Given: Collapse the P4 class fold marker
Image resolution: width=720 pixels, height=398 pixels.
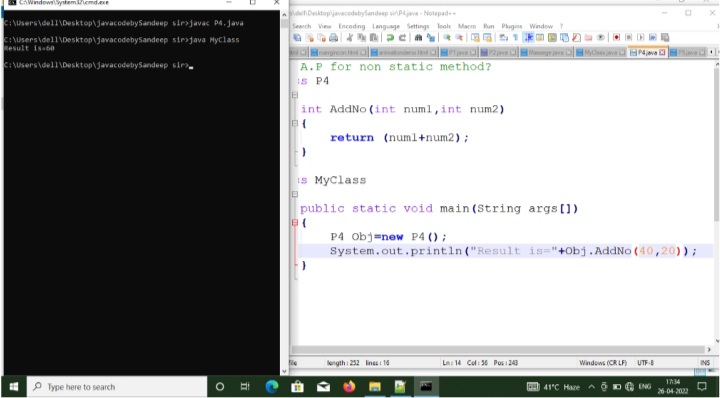Looking at the screenshot, I should point(295,95).
